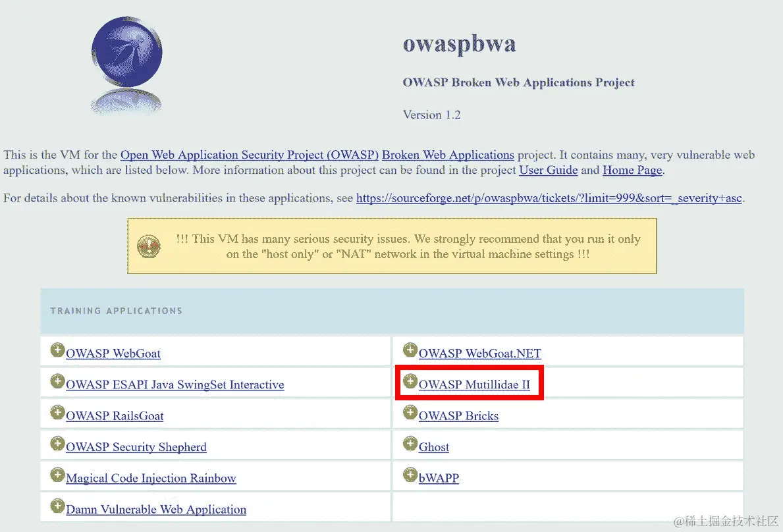Image resolution: width=783 pixels, height=532 pixels.
Task: Click the Training Applications section header
Action: 392,311
